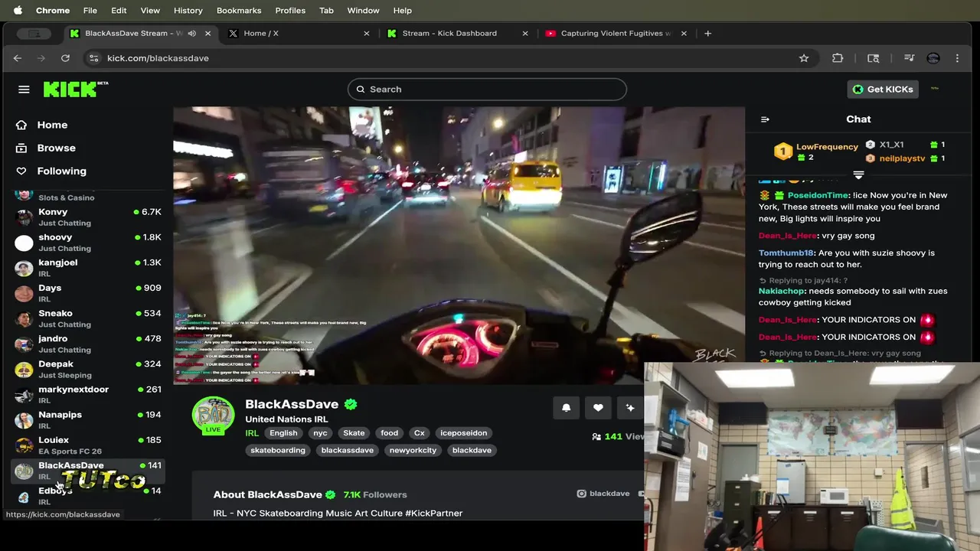Image resolution: width=980 pixels, height=551 pixels.
Task: Open Deepak's channel in the sidebar
Action: 89,369
